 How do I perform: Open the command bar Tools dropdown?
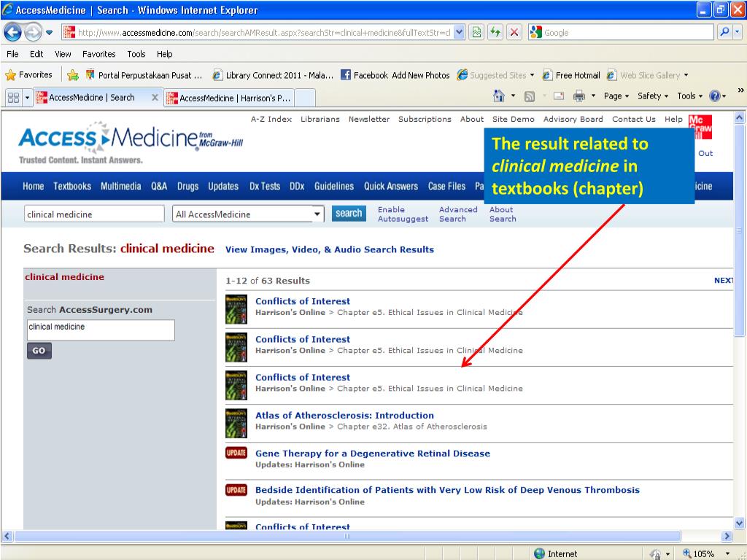(x=690, y=96)
